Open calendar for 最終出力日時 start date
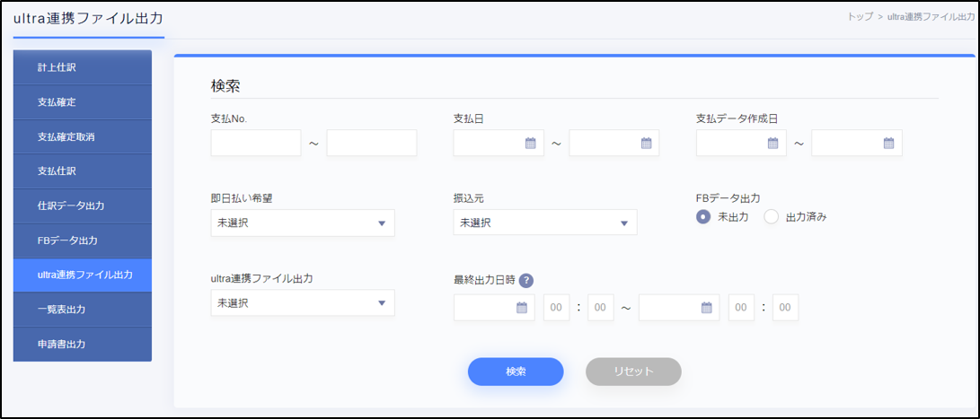 tap(521, 308)
